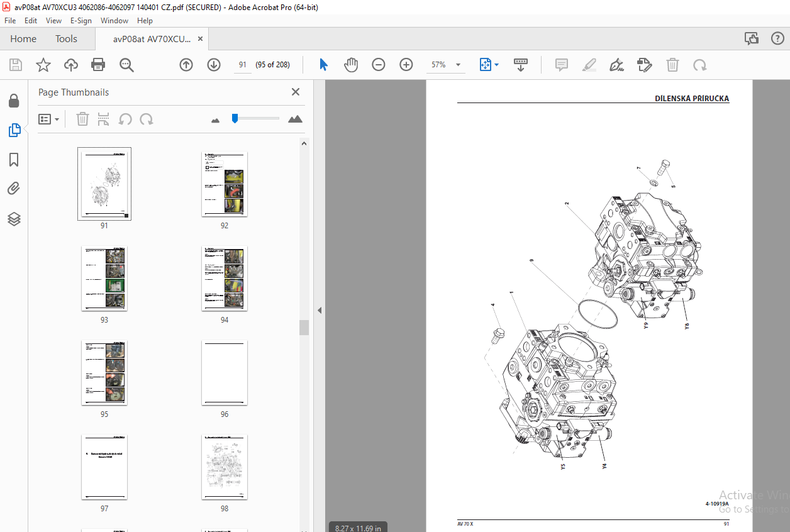Go to previous page arrow
Image resolution: width=790 pixels, height=532 pixels.
tap(186, 65)
